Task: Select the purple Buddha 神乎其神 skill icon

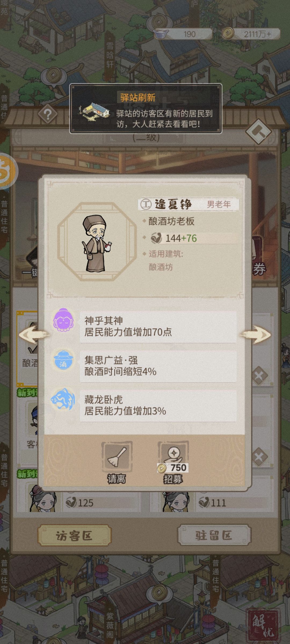Action: point(63,320)
